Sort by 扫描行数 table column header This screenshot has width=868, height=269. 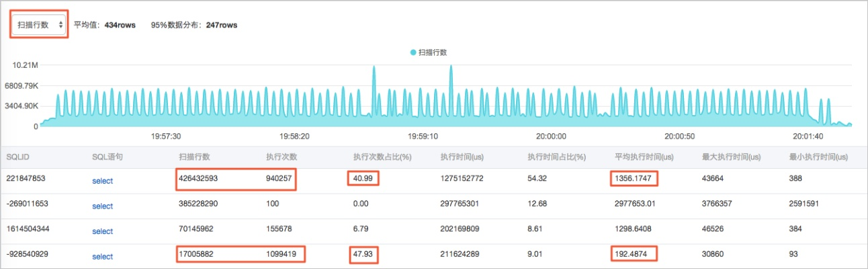click(195, 157)
